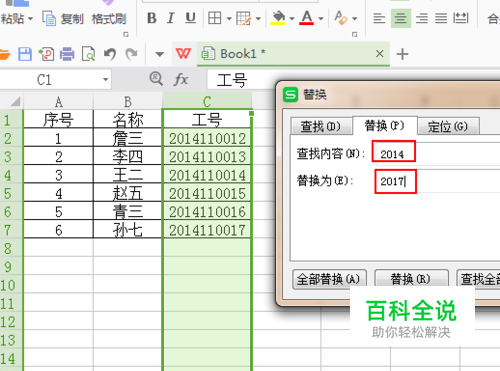Apply yellow fill color bucket

click(278, 18)
